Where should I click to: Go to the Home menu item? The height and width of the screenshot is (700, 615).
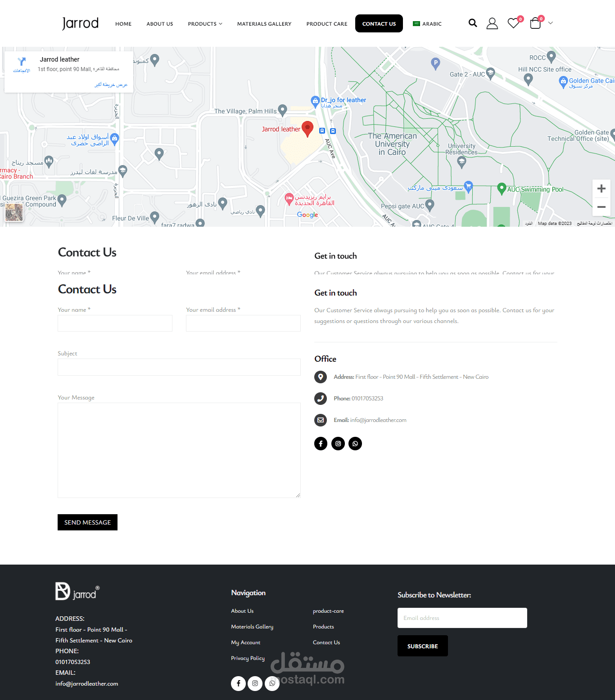[x=123, y=24]
